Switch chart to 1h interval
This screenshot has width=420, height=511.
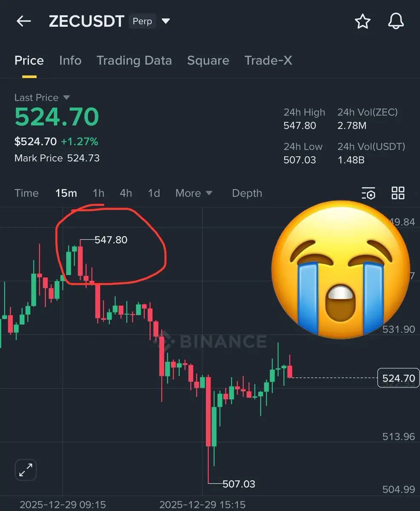pyautogui.click(x=98, y=193)
